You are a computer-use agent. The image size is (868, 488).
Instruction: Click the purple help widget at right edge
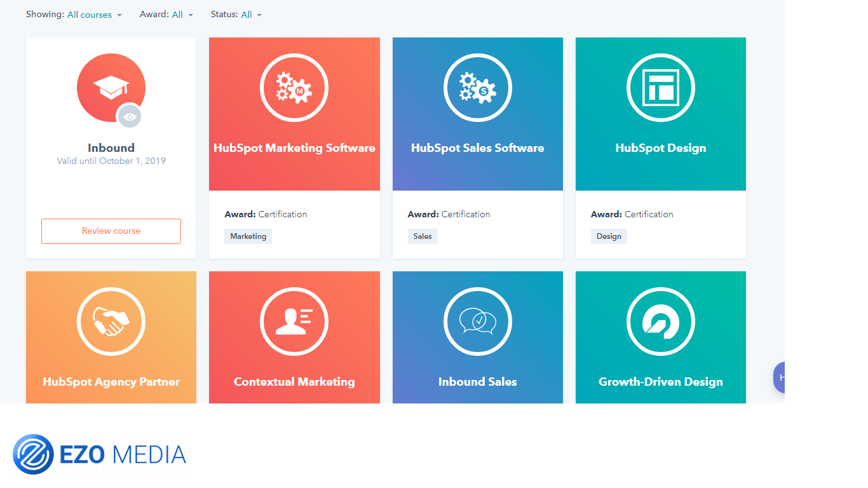(x=779, y=377)
